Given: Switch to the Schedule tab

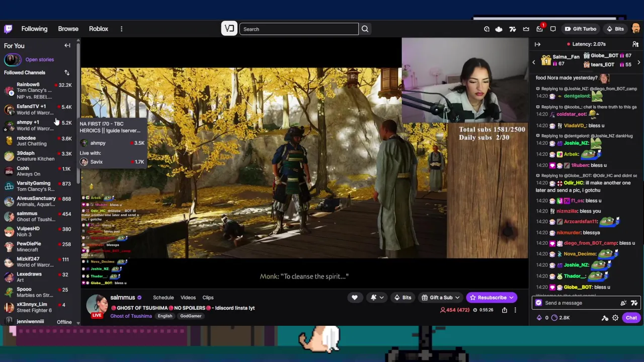Looking at the screenshot, I should tap(164, 298).
